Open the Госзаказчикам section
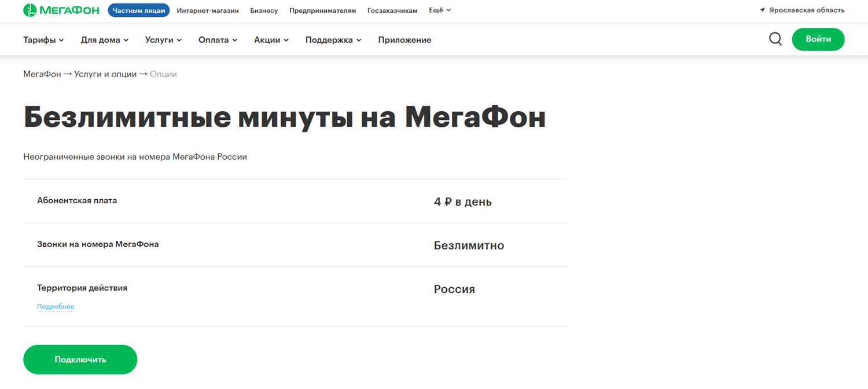 click(392, 10)
